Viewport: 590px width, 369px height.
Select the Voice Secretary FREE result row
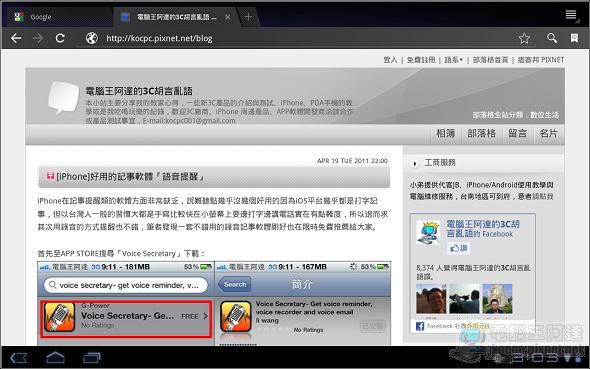coord(126,319)
